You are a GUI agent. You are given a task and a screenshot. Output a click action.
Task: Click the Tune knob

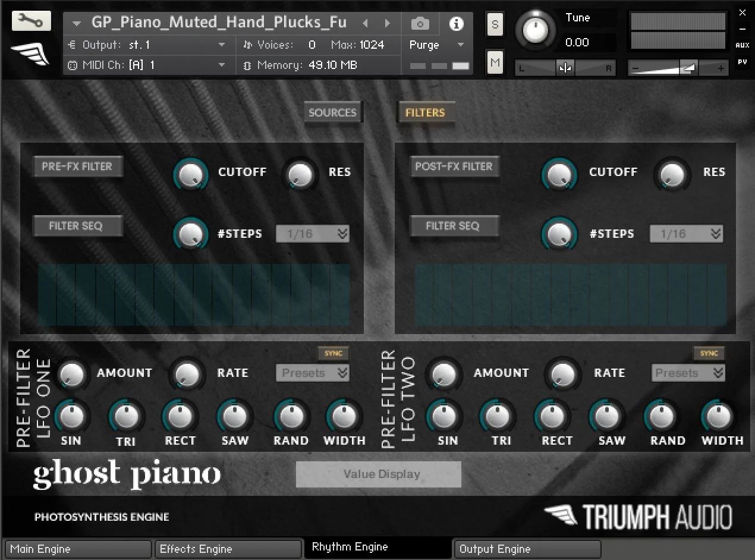(536, 31)
